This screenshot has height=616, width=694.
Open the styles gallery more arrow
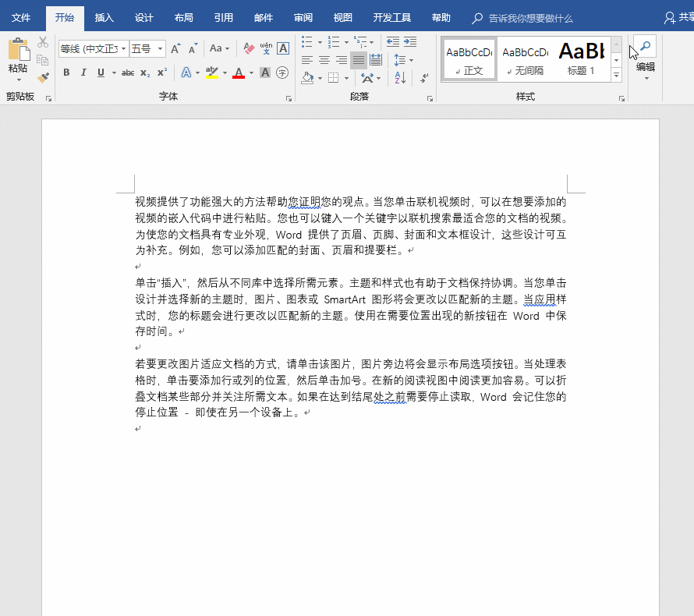tap(616, 73)
